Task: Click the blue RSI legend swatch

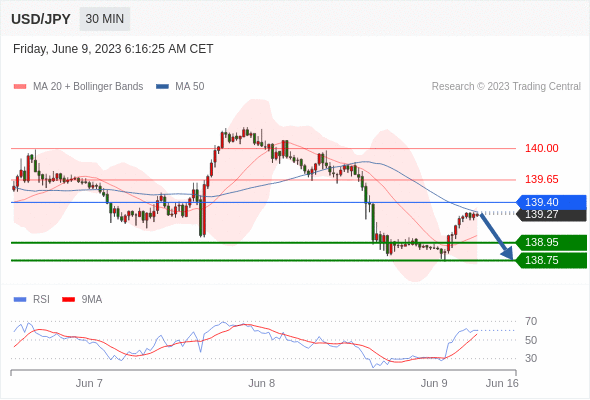Action: (20, 300)
